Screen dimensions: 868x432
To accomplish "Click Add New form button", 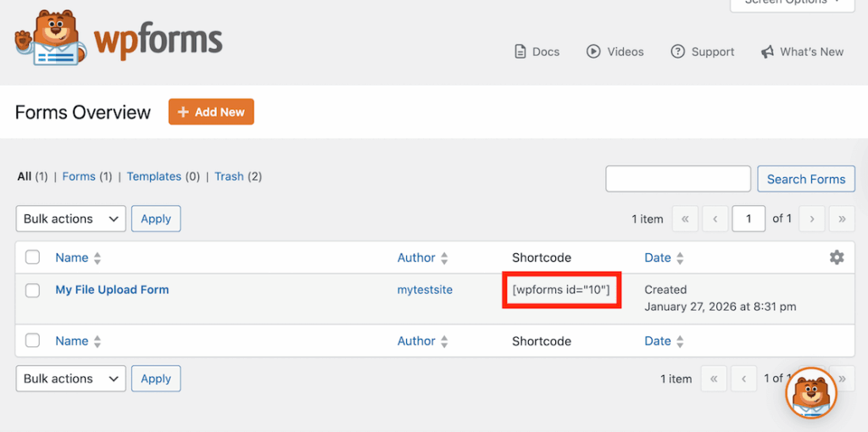I will [x=211, y=112].
